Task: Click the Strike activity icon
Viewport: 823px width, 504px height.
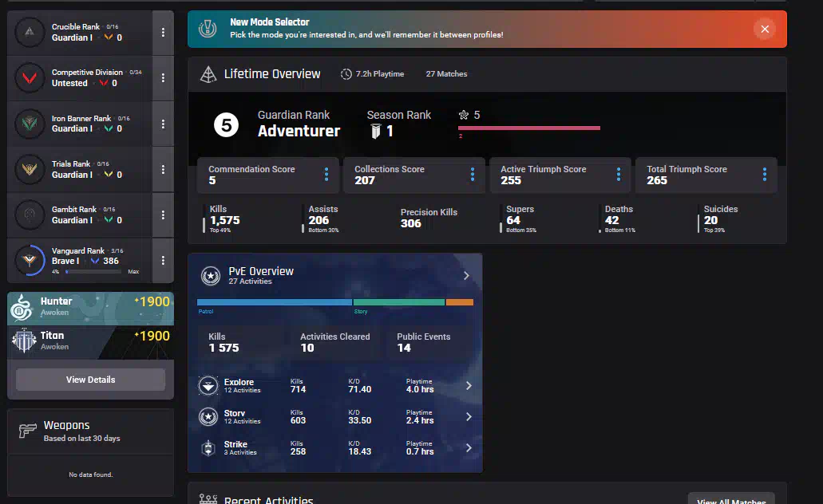Action: [208, 448]
